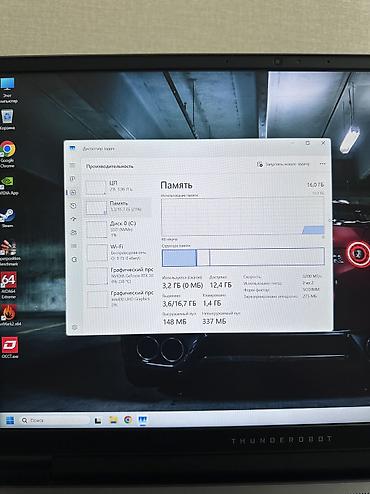Click the 16,0 ГБ total memory label
The height and width of the screenshot is (494, 370).
tap(315, 185)
